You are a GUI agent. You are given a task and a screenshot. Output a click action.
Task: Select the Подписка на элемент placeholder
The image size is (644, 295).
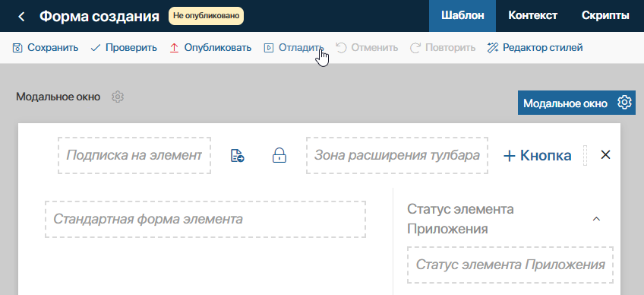[x=134, y=156]
